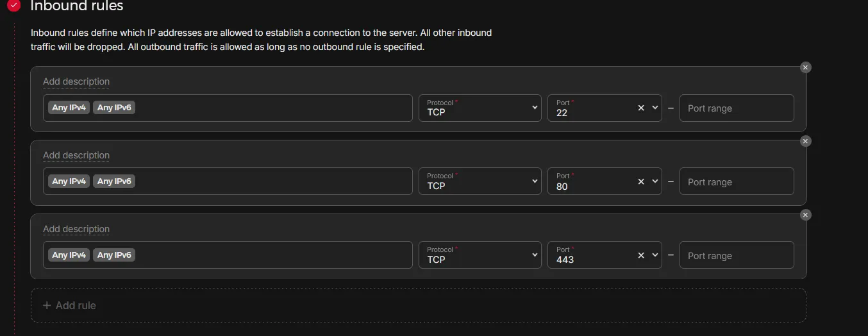Clear the port 22 value
This screenshot has width=868, height=336.
(641, 108)
